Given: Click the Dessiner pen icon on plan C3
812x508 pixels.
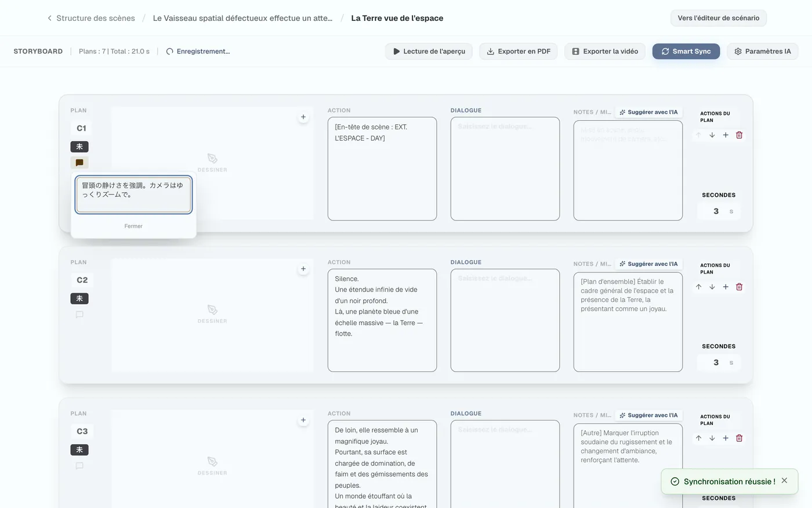Looking at the screenshot, I should pyautogui.click(x=212, y=462).
